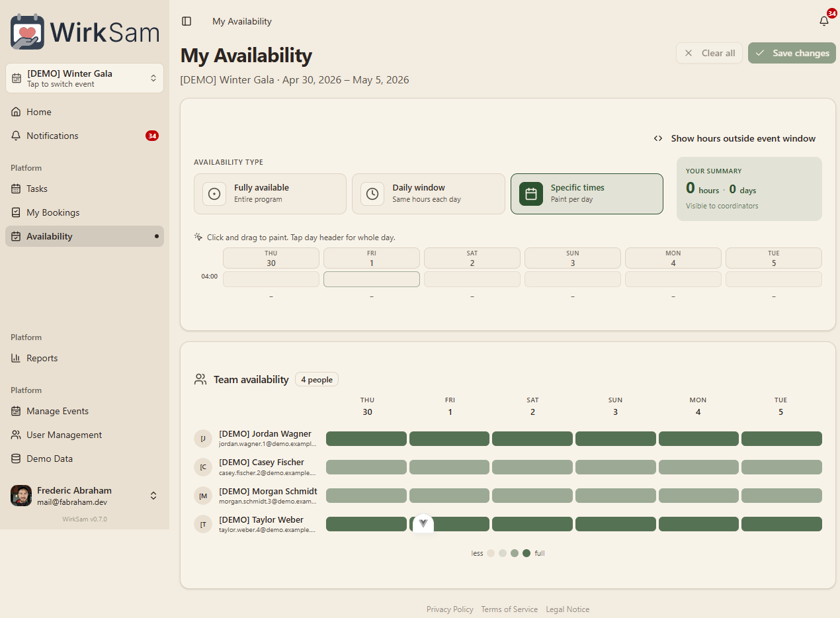Paint the 04:00 slot for FRI 1
The image size is (840, 618).
click(x=372, y=279)
